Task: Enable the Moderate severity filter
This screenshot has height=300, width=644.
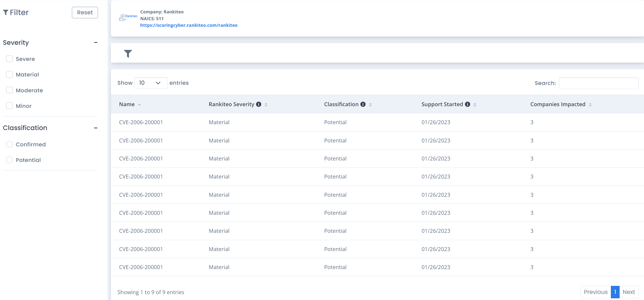Action: [10, 90]
